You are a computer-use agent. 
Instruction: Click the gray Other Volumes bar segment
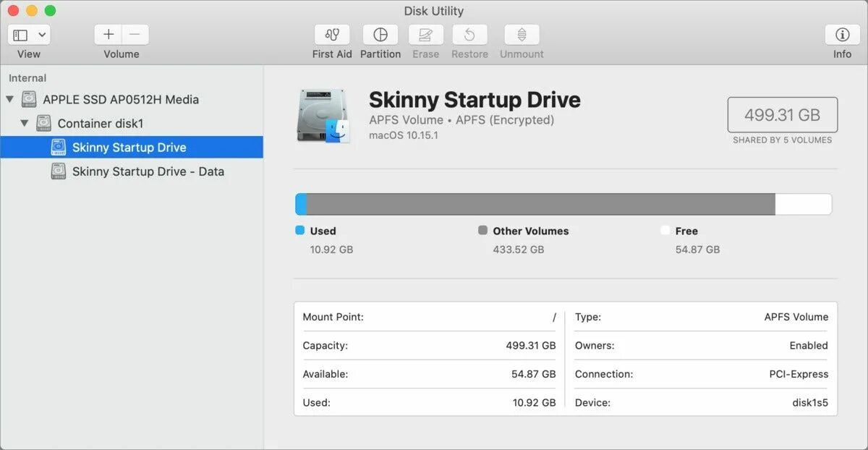click(x=541, y=204)
